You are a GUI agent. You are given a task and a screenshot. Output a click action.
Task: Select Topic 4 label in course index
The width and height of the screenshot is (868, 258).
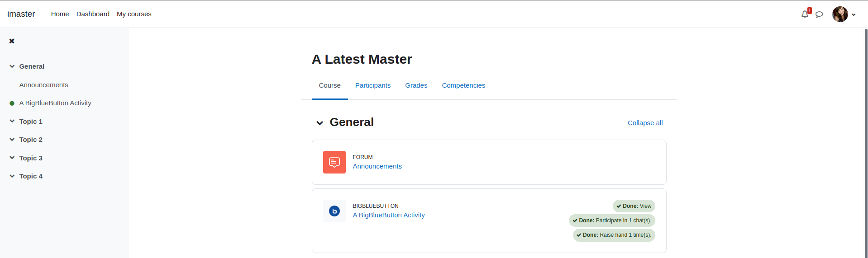[31, 176]
